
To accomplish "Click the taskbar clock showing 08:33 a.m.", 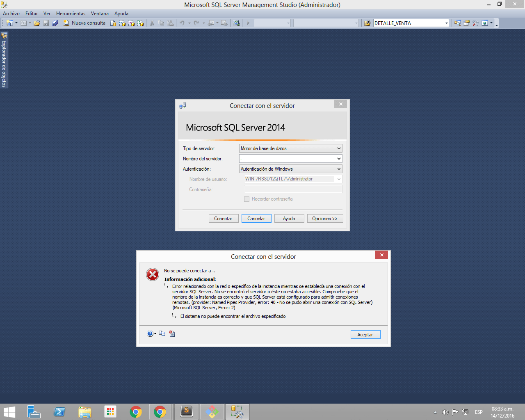I will (x=502, y=412).
